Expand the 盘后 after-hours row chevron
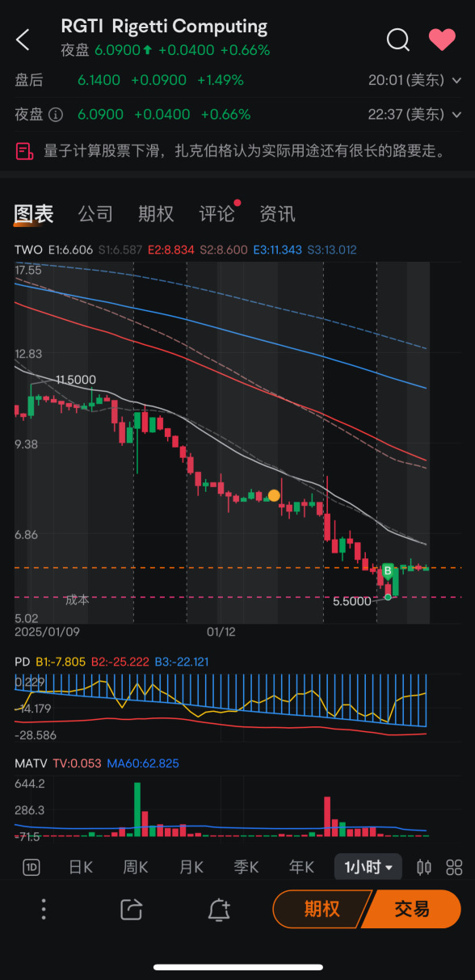The width and height of the screenshot is (475, 980). point(456,81)
